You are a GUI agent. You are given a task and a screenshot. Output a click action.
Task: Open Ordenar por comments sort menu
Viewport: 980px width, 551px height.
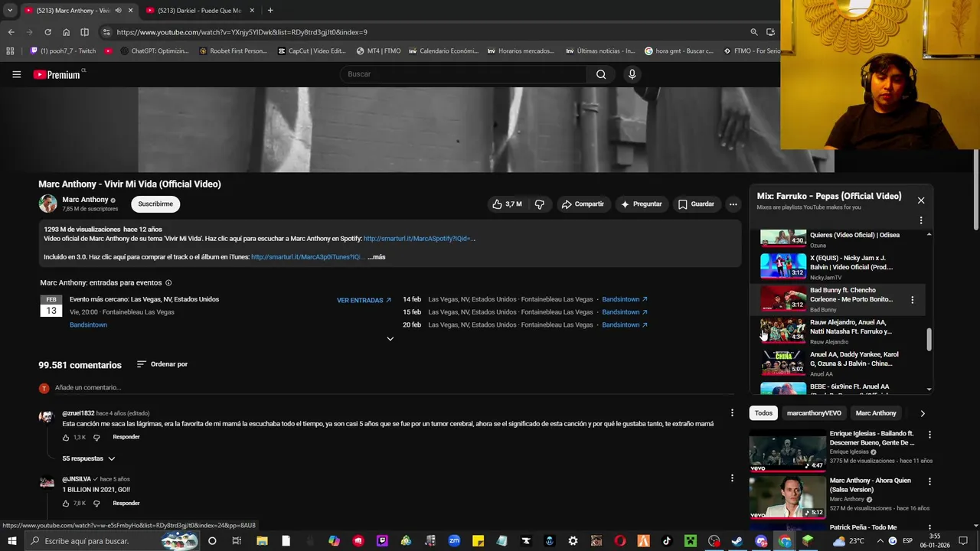pyautogui.click(x=162, y=364)
